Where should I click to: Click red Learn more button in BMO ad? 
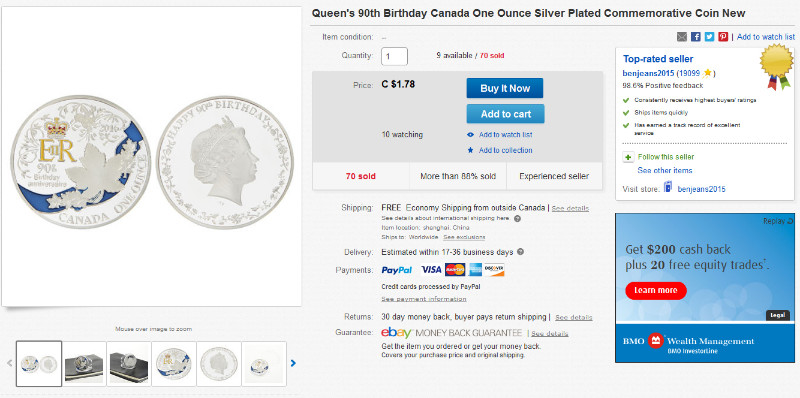tap(656, 290)
